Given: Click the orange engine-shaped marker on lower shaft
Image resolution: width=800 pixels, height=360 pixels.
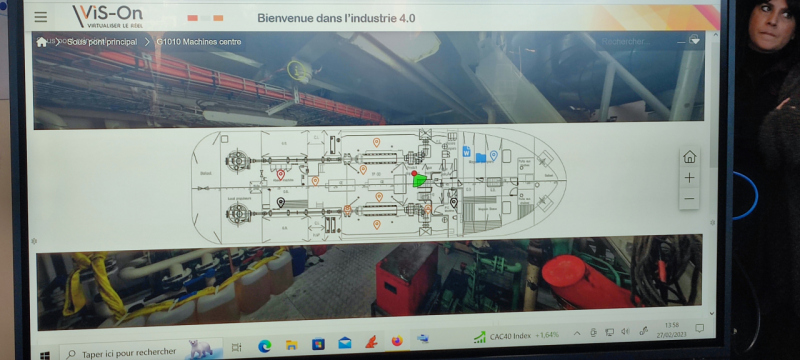Looking at the screenshot, I should point(348,210).
